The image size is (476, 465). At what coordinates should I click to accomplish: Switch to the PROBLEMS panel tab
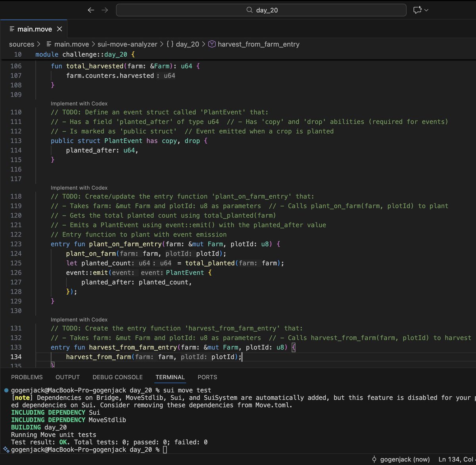pos(27,377)
